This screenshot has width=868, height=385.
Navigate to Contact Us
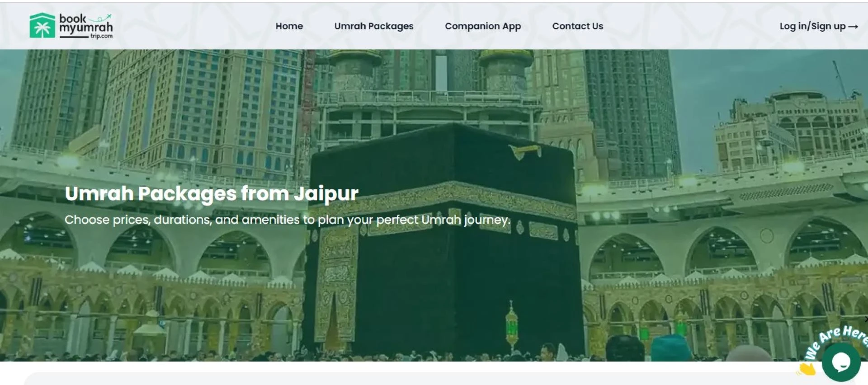(x=577, y=26)
